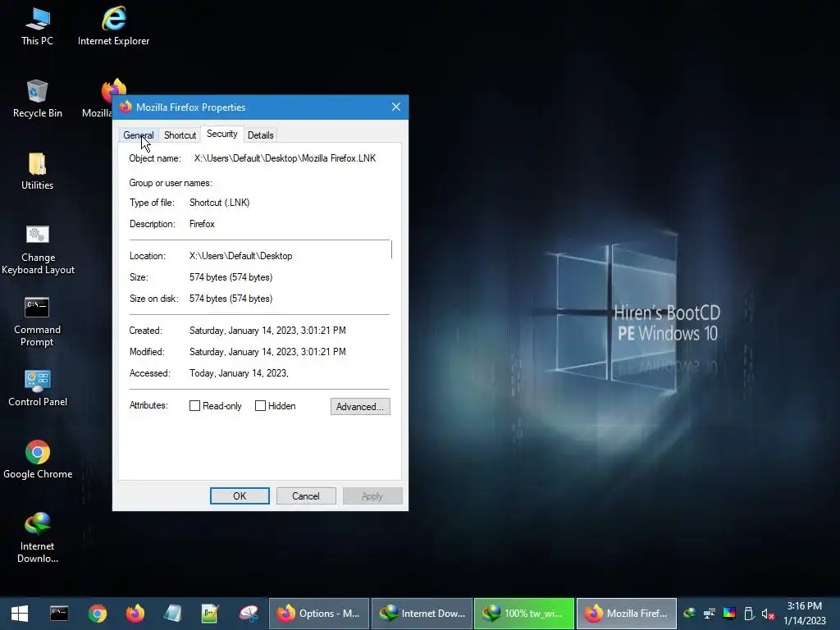Click the USB safely remove tray icon
Screen dimensions: 840x630
[x=749, y=614]
